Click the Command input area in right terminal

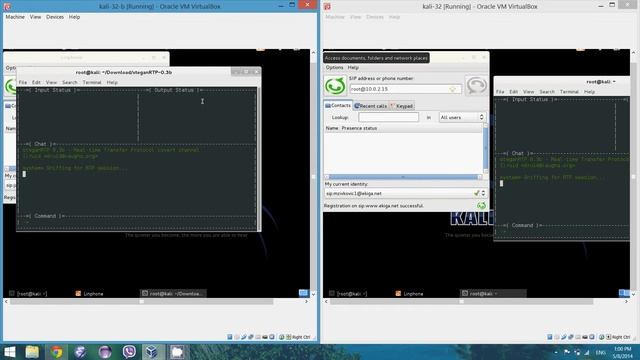(x=562, y=232)
